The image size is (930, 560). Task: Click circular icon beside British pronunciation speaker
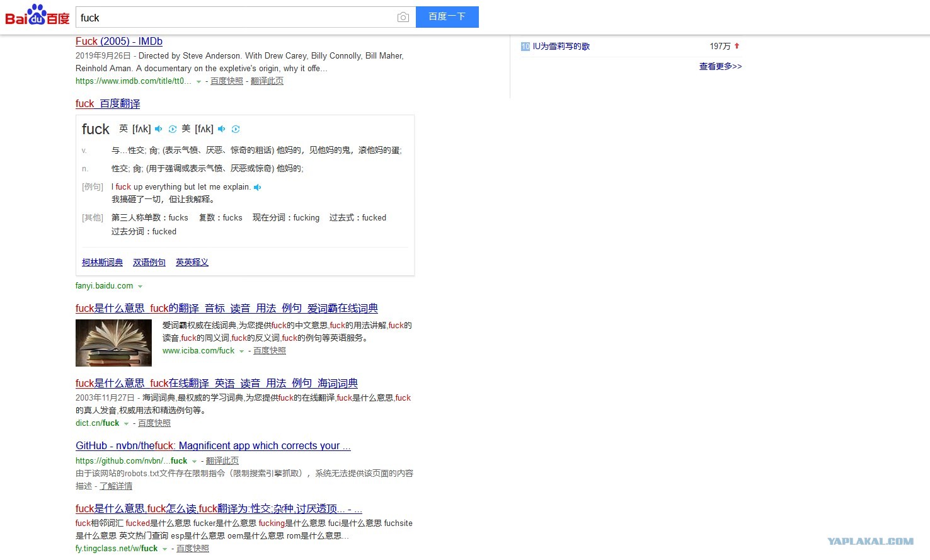tap(173, 129)
